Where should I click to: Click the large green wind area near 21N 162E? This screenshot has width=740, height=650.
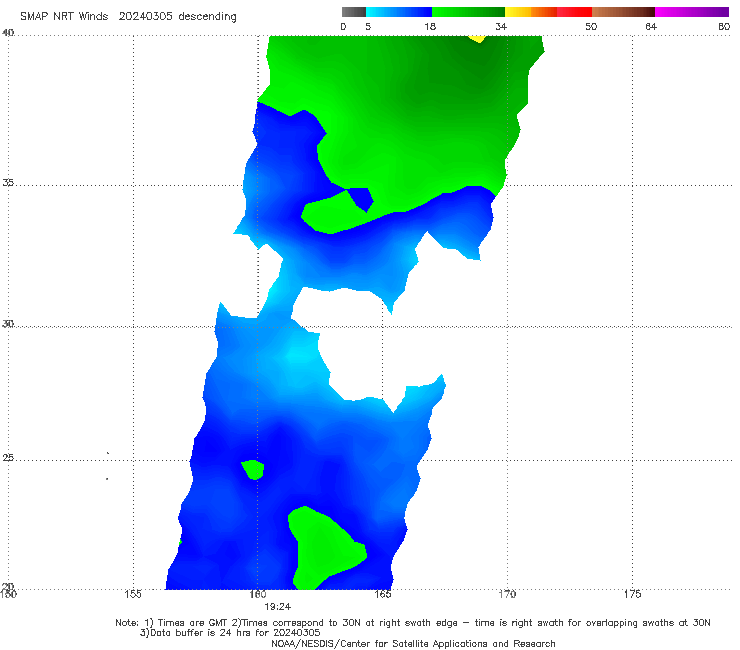pyautogui.click(x=326, y=548)
